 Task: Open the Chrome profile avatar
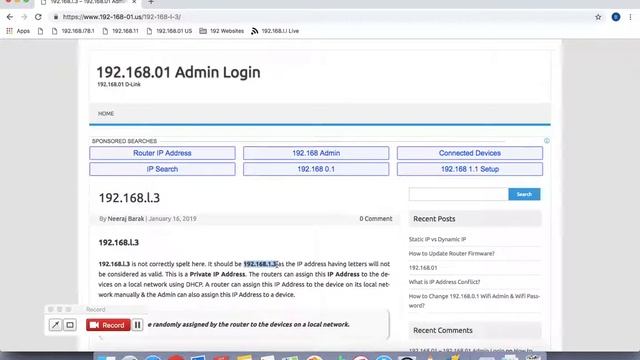point(616,17)
